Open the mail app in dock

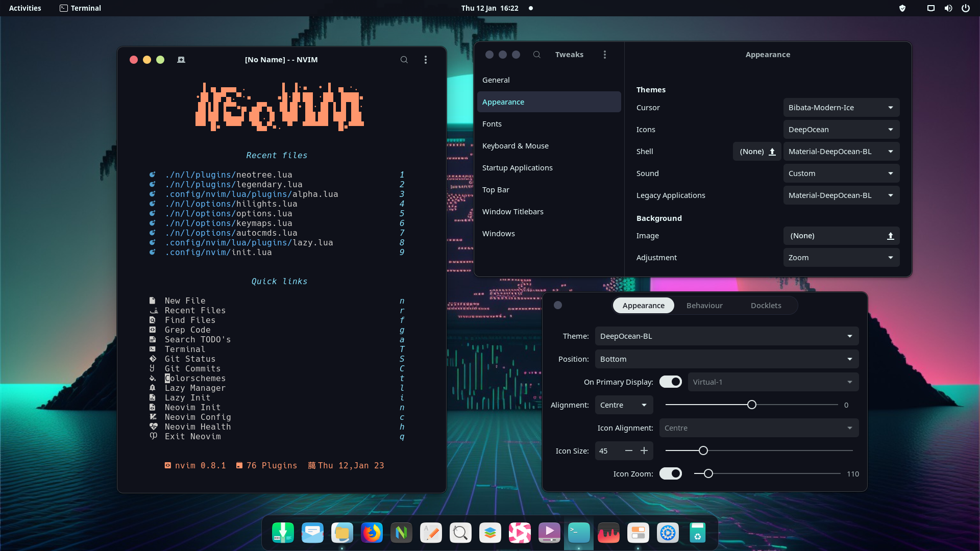(312, 533)
